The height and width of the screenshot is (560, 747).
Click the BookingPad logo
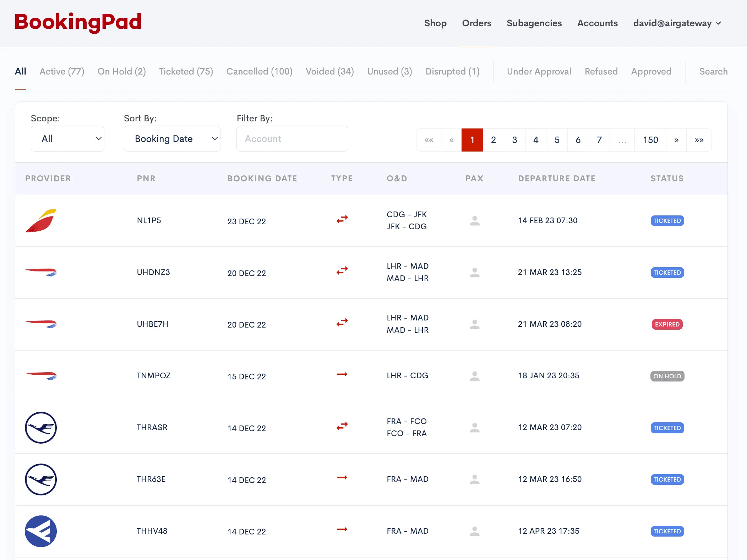click(x=78, y=22)
